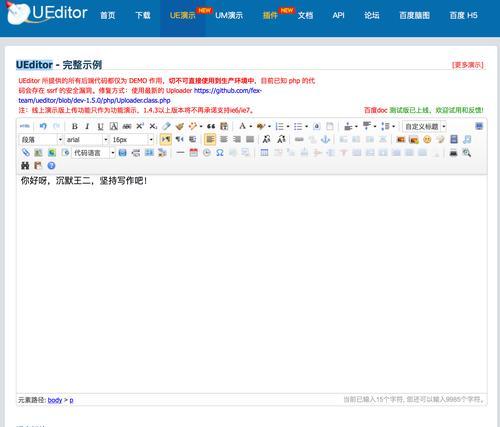Open the blue help question mark
Image resolution: width=500 pixels, height=427 pixels.
pos(51,166)
